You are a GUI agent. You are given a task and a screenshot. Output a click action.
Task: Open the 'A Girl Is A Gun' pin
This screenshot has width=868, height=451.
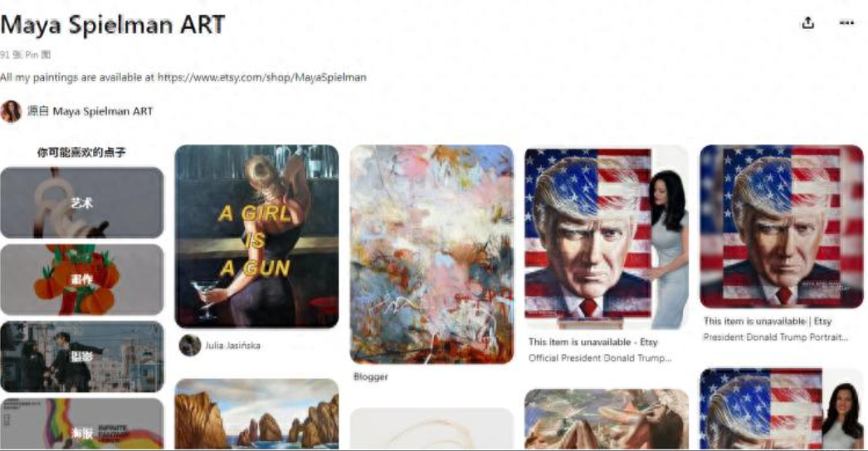(x=257, y=236)
